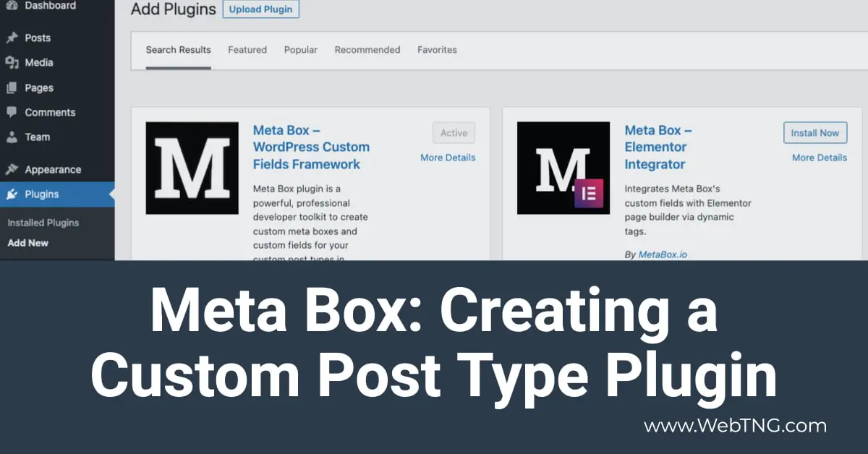
Task: Switch to the Popular tab
Action: (301, 50)
